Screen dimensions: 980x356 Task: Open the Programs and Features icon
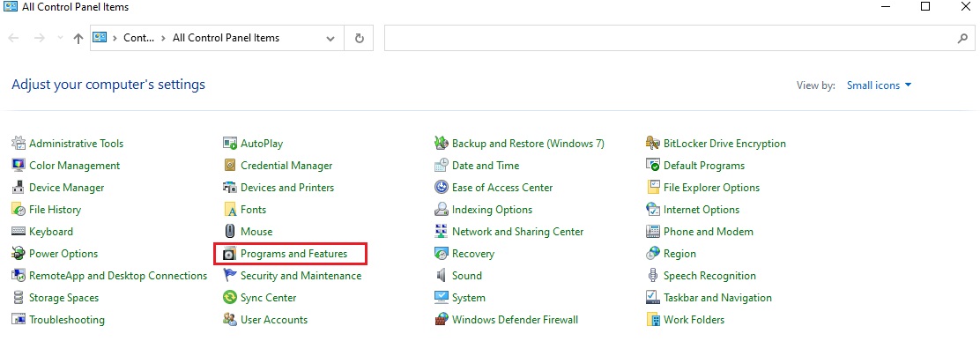230,254
